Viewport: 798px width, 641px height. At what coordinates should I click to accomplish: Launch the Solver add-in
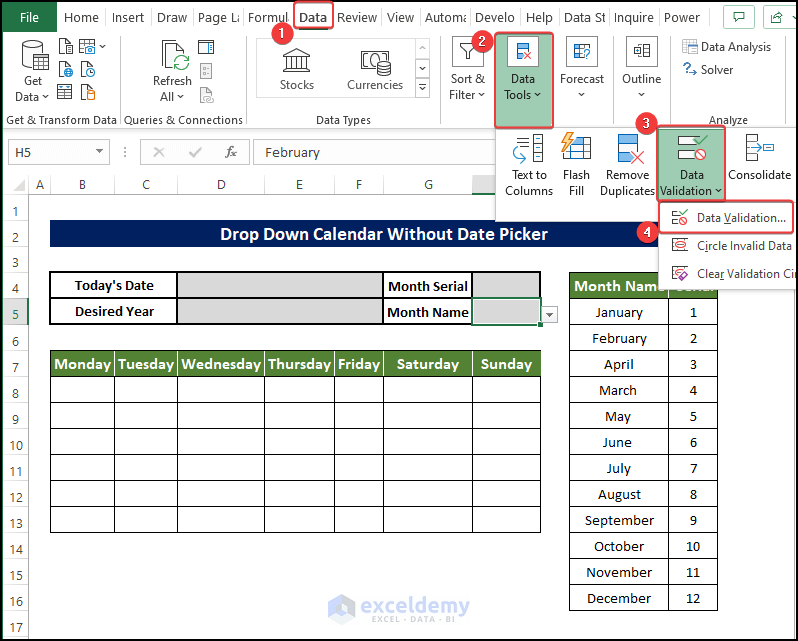coord(708,70)
